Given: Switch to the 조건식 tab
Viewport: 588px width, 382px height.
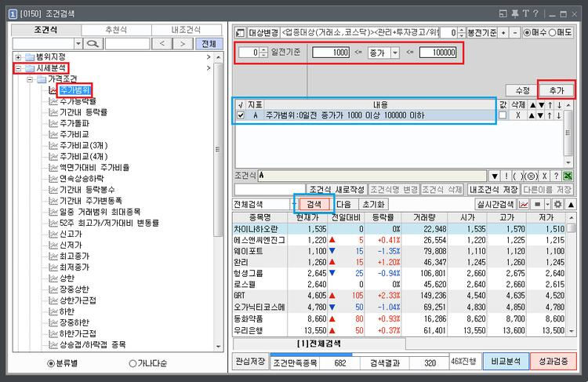Looking at the screenshot, I should 46,30.
